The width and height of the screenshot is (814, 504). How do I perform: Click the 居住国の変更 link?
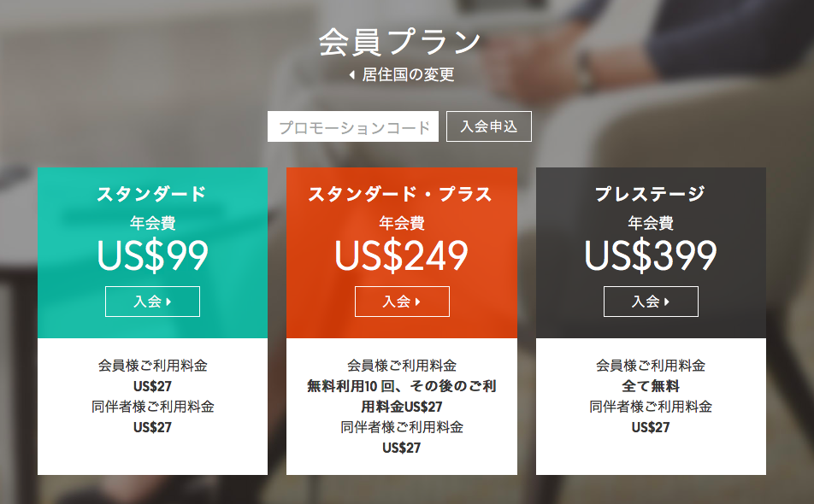(x=408, y=74)
